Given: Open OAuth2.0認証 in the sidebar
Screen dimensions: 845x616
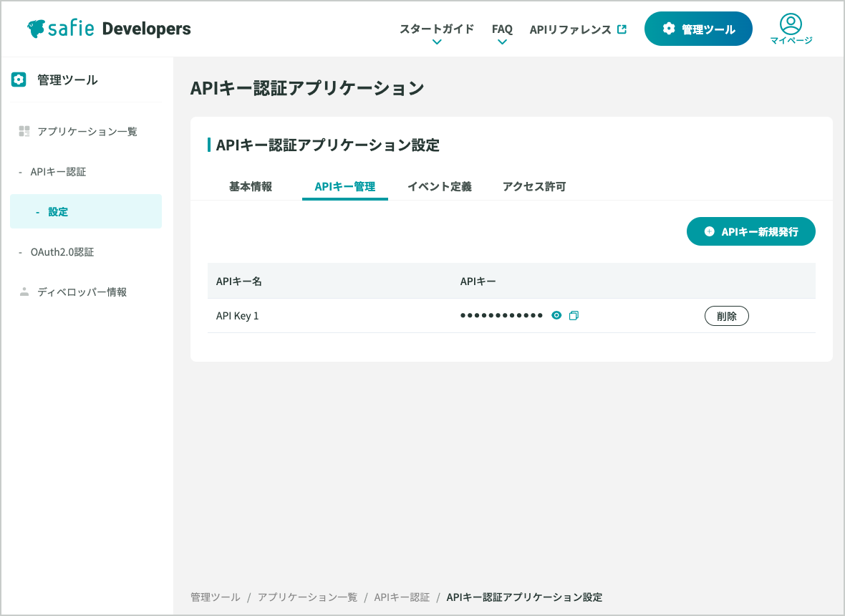Looking at the screenshot, I should coord(62,251).
